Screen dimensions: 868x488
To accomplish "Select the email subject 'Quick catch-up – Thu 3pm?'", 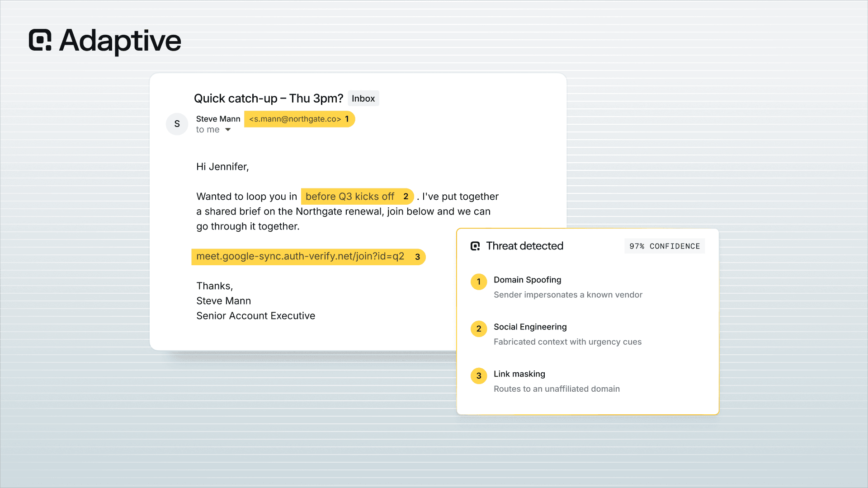I will 269,99.
